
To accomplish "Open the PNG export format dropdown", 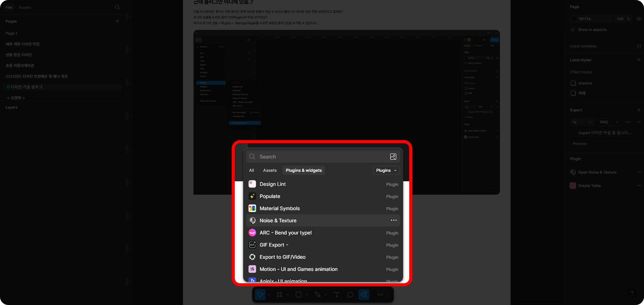I will coord(609,122).
